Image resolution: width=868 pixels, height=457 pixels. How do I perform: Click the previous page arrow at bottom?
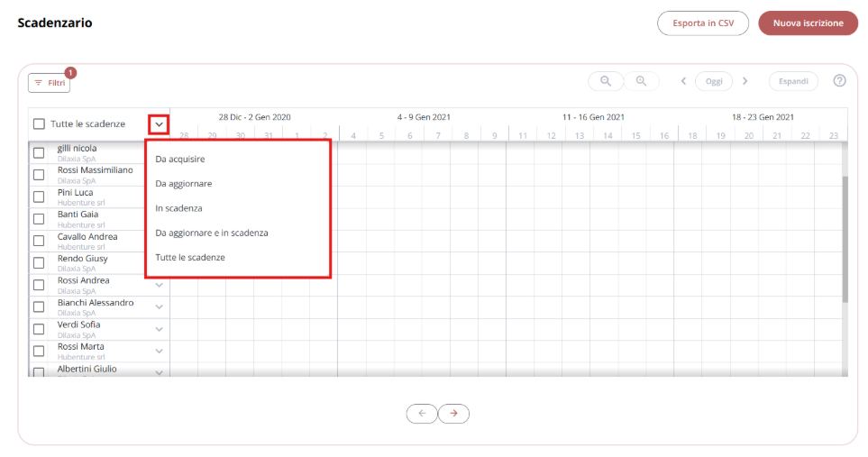pos(422,414)
